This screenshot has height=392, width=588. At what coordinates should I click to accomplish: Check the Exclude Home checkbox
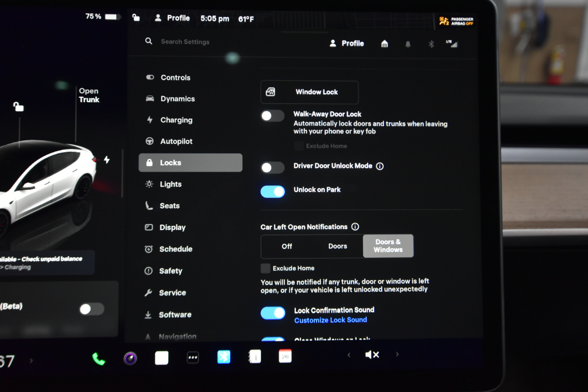266,268
